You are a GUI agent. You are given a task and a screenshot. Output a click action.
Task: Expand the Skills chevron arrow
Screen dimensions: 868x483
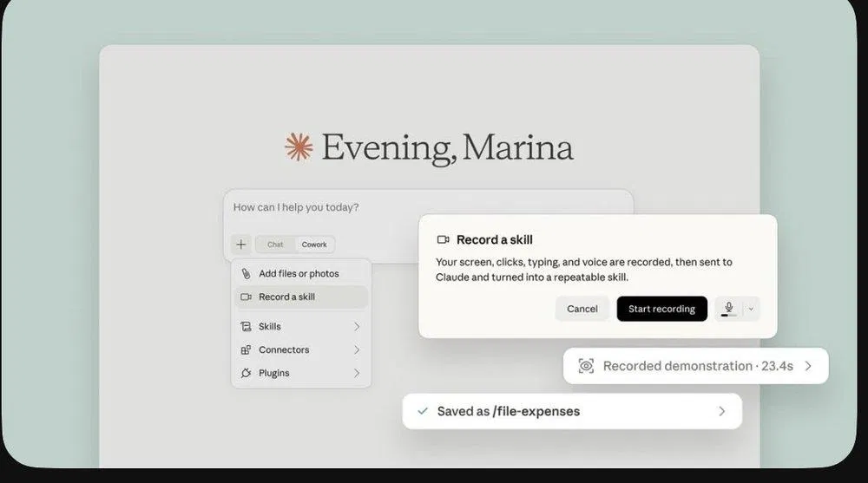pyautogui.click(x=357, y=326)
